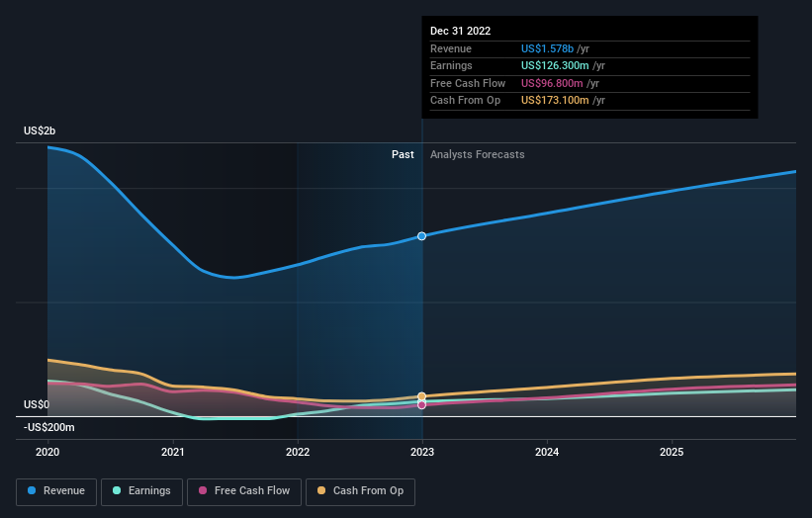Toggle the Revenue legend series
Image resolution: width=812 pixels, height=518 pixels.
[56, 491]
